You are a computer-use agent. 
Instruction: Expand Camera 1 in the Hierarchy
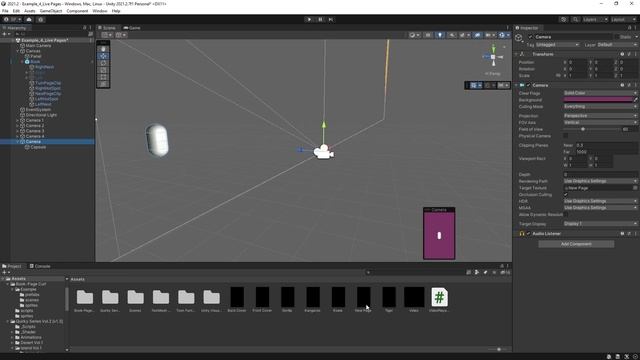point(18,120)
